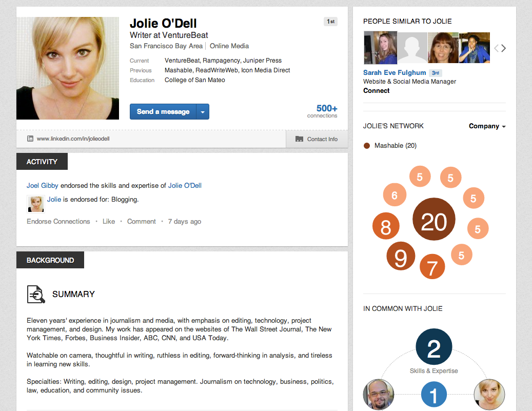Viewport: 532px width, 411px height.
Task: Like the endorsement activity
Action: [109, 221]
